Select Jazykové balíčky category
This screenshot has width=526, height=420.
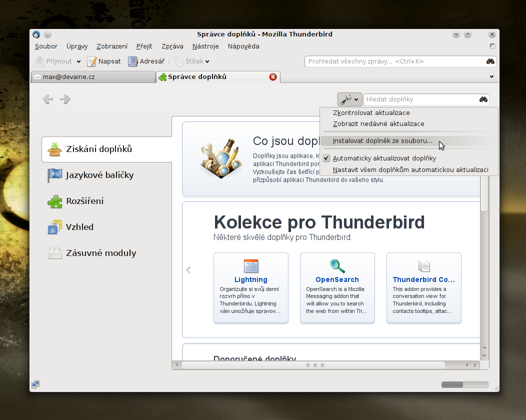pos(107,175)
